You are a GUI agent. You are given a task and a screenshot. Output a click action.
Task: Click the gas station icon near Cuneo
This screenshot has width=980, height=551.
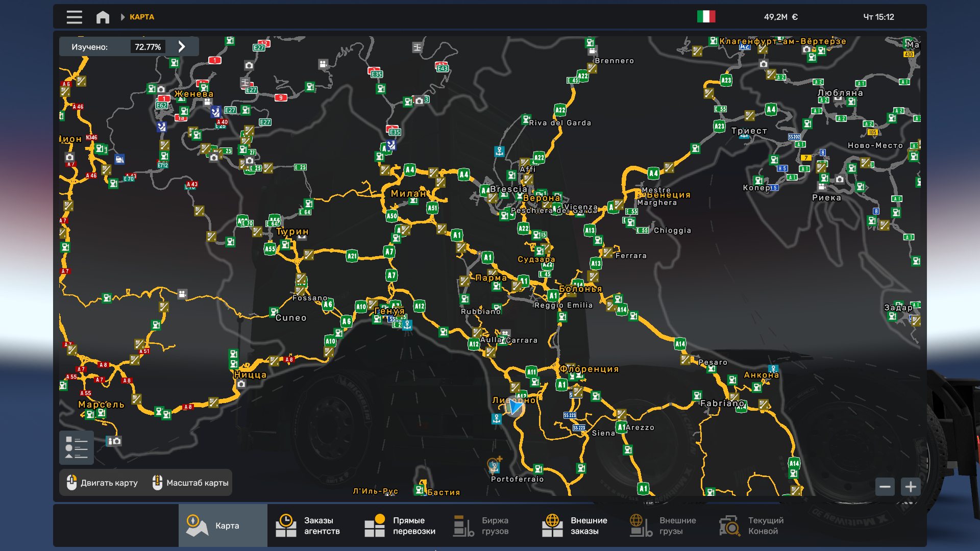tap(274, 311)
